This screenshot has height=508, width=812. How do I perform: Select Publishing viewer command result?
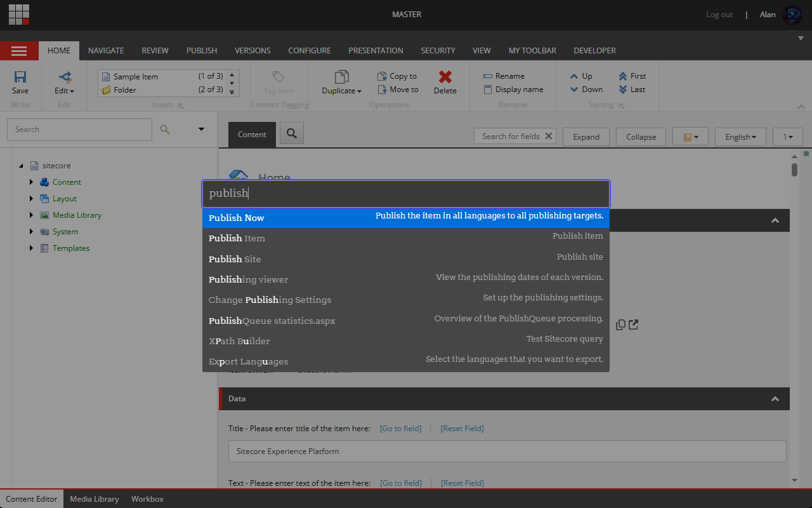click(x=406, y=279)
